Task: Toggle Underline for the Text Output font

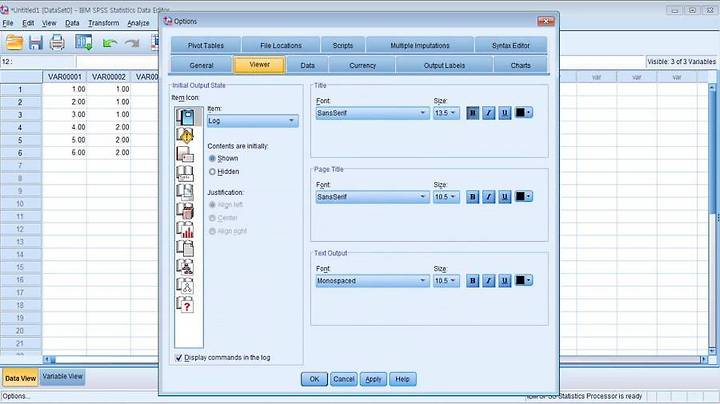Action: tap(505, 281)
